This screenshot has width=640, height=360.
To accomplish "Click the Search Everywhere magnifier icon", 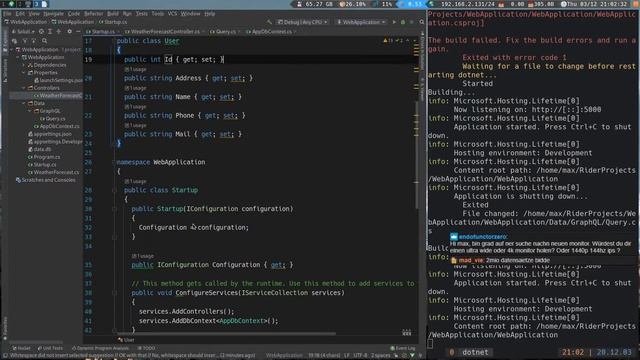I will (x=422, y=22).
